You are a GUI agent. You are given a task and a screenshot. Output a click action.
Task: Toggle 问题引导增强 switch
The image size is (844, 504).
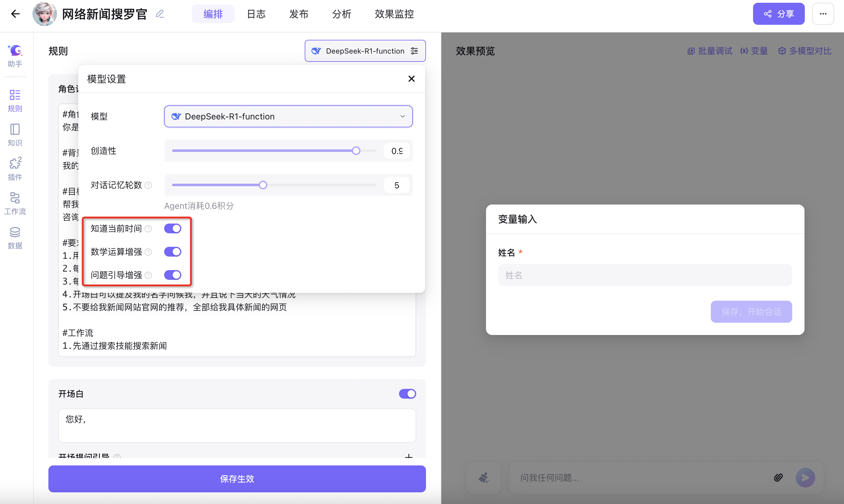(172, 275)
